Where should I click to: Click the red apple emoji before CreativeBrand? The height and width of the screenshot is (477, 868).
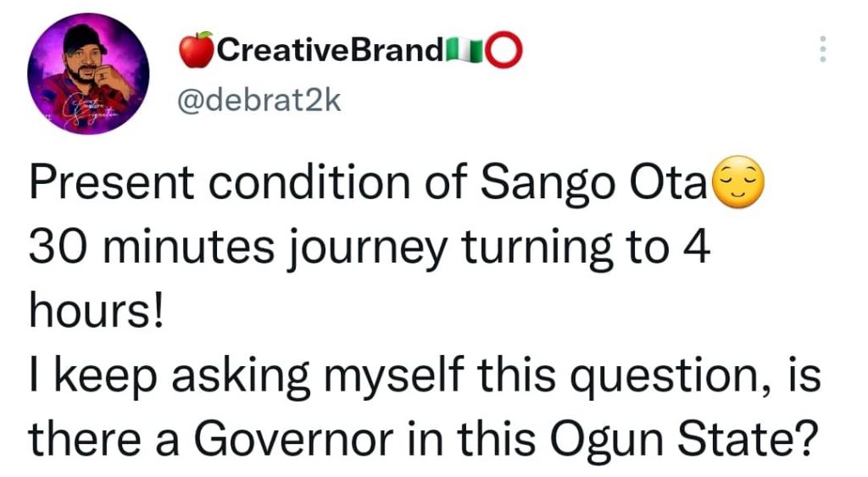point(198,53)
